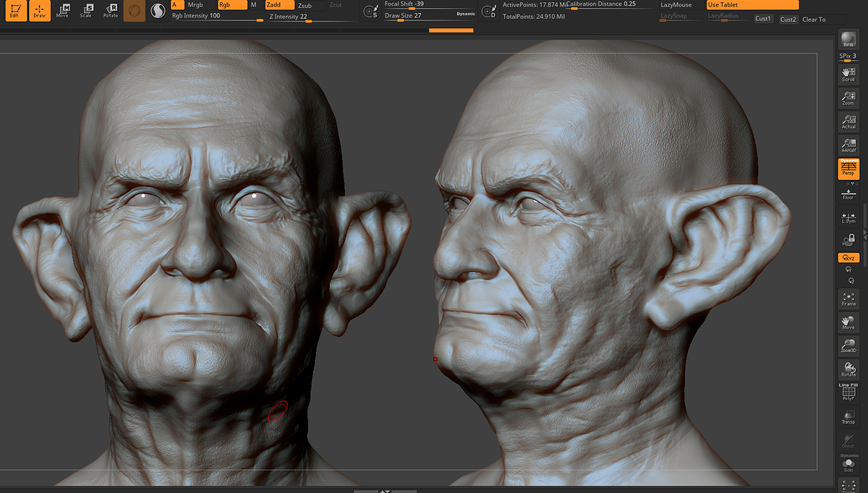Toggle PolyF line fill display
Screen dimensions: 868x493
(x=848, y=393)
